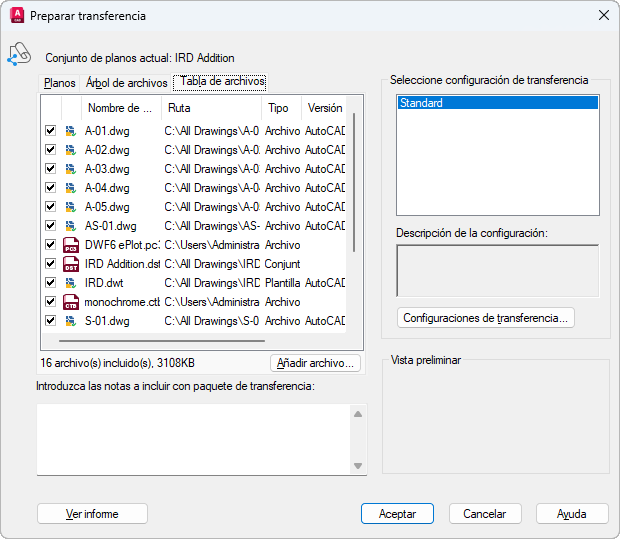
Task: Toggle the monochrome.ctb checkbox off
Action: point(50,302)
